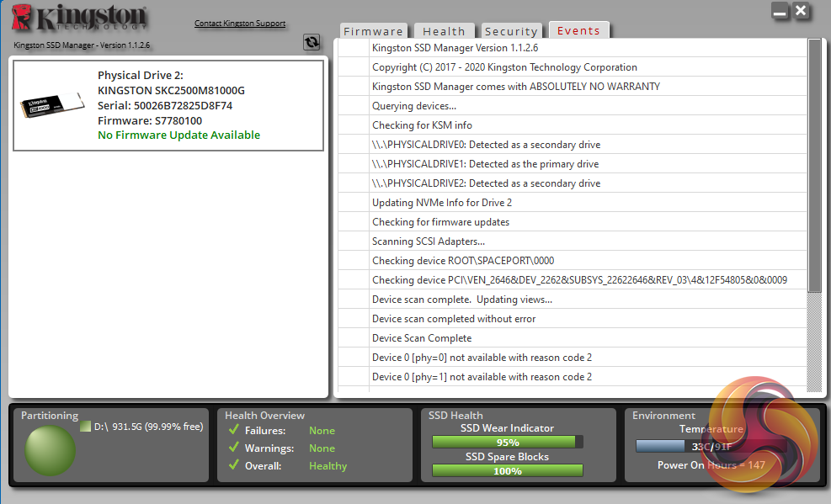Viewport: 831px width, 504px height.
Task: Click 'KINGSTON SKC2500M81000G' model text
Action: [x=171, y=91]
